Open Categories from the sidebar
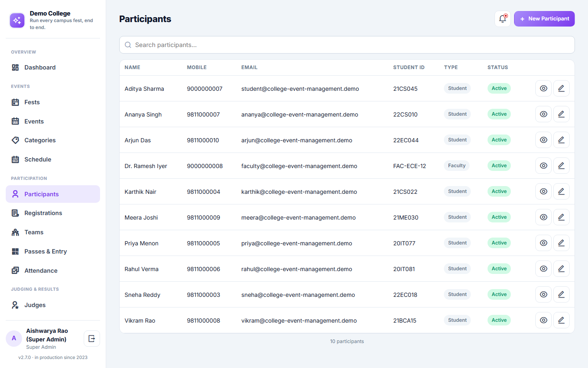Screen dimensions: 588x368 [x=53, y=140]
